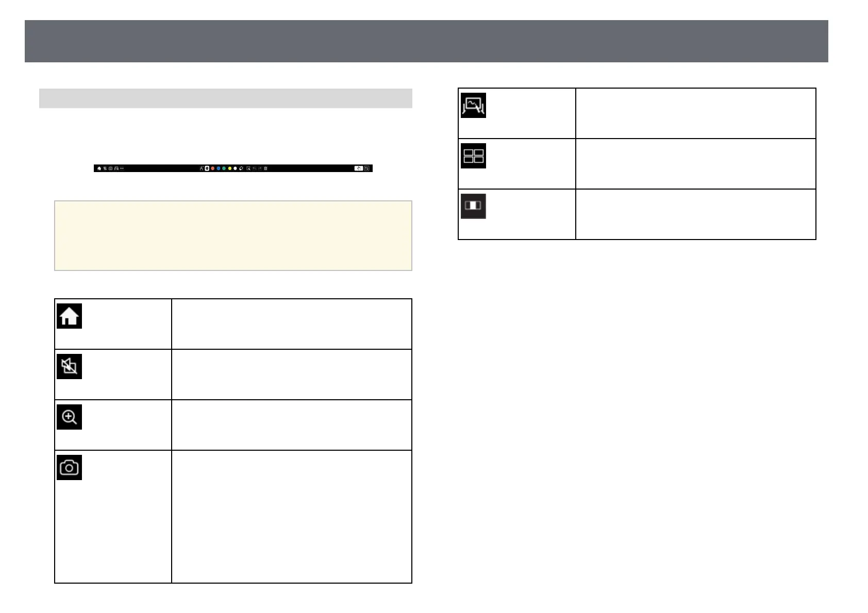Viewport: 868px width, 613px height.
Task: Toggle the touch hand mode button in toolbar
Action: (359, 168)
